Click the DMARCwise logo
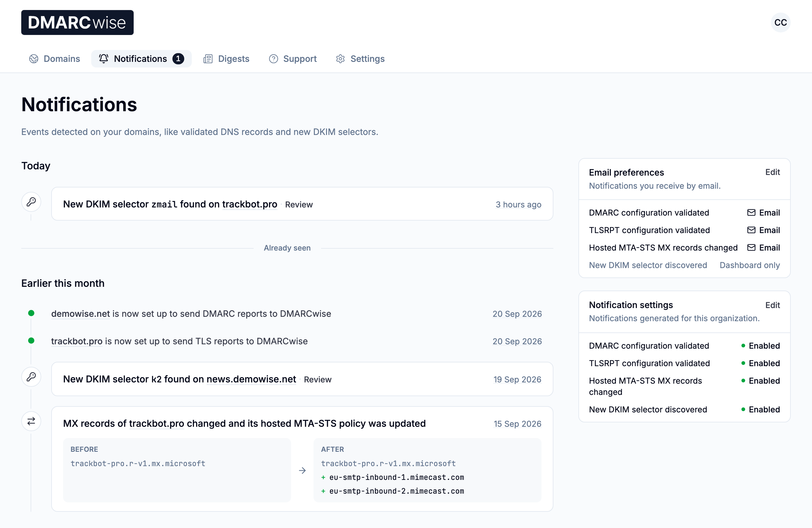The width and height of the screenshot is (812, 528). tap(77, 22)
